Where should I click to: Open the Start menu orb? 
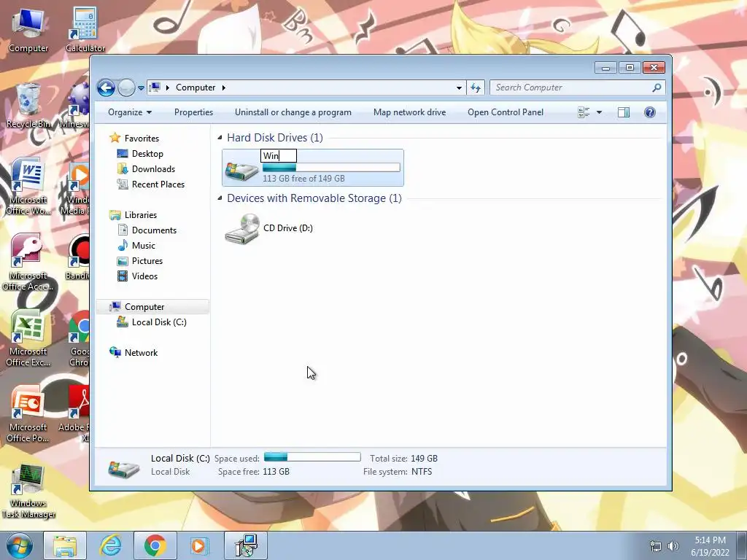(19, 545)
